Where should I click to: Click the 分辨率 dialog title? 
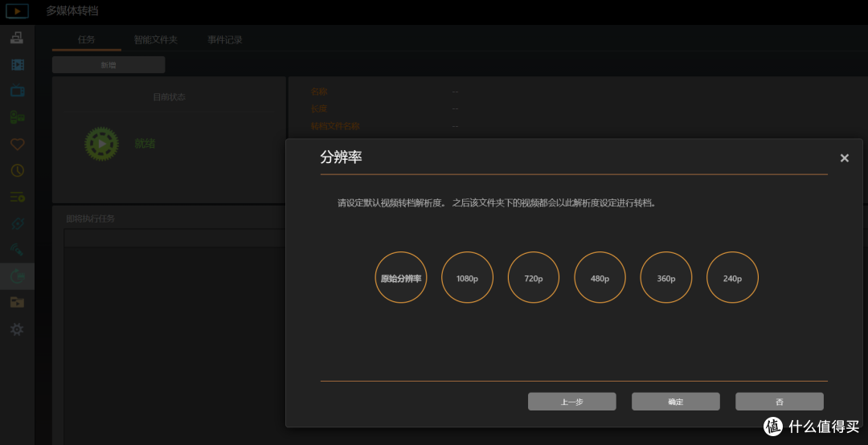tap(341, 157)
